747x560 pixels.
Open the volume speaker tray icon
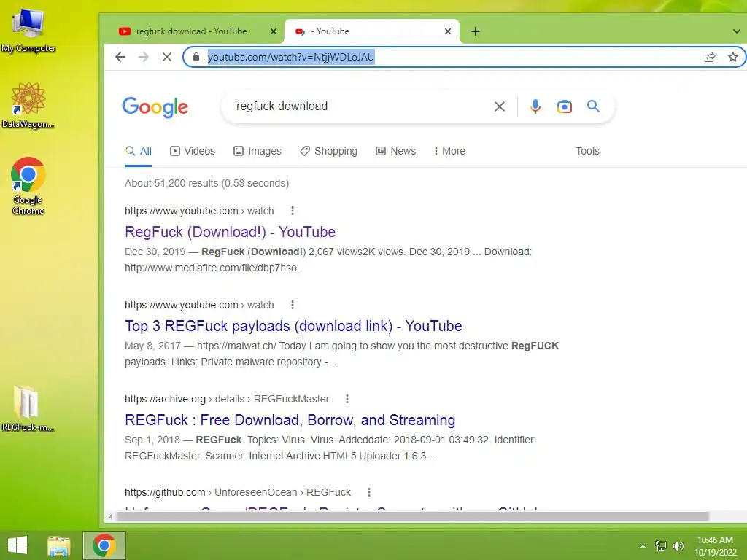pyautogui.click(x=678, y=546)
